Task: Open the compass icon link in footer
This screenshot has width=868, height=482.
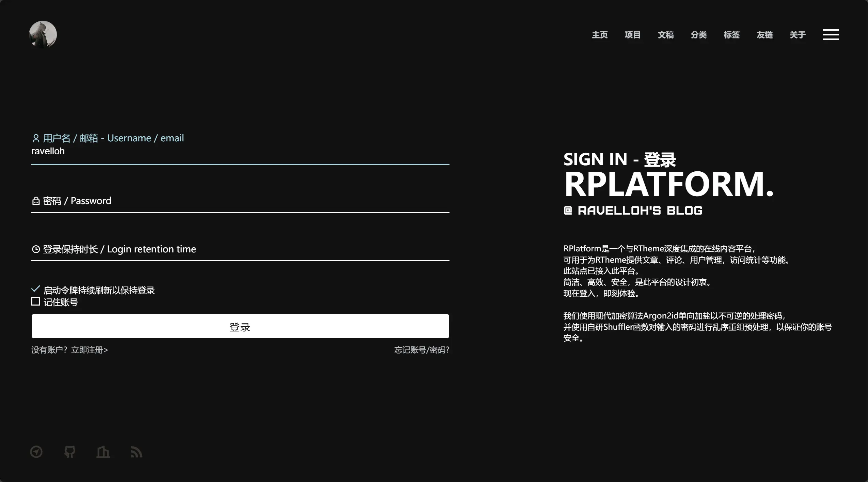Action: pyautogui.click(x=36, y=452)
